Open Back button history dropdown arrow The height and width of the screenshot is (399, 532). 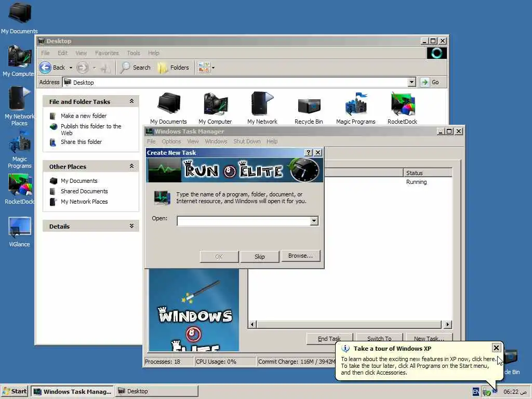(71, 68)
